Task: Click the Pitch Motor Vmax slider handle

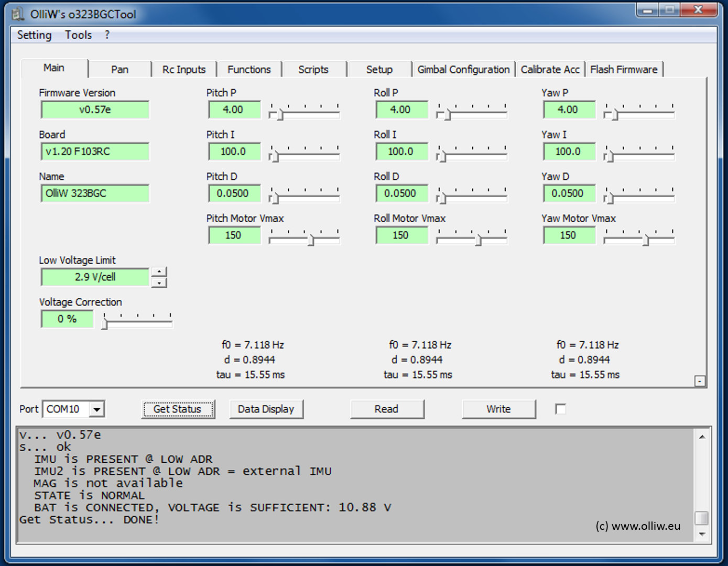Action: click(x=311, y=241)
